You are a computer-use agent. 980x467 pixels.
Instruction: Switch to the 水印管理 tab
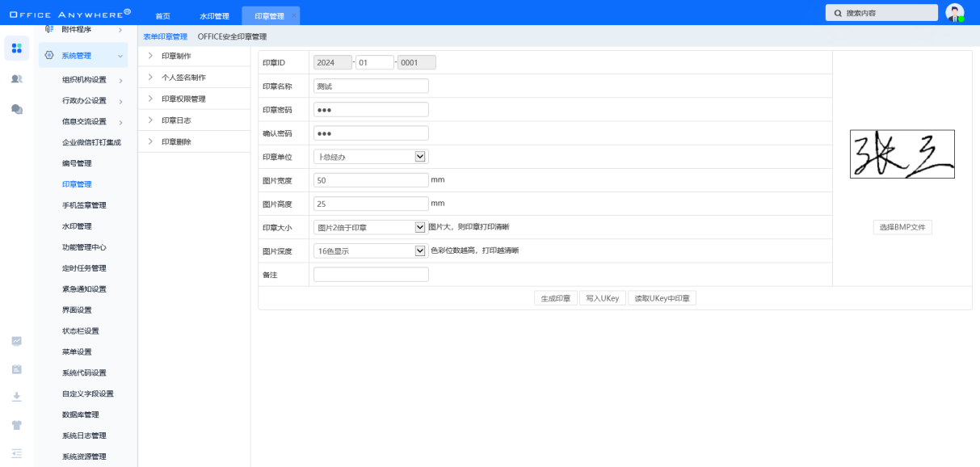coord(214,16)
